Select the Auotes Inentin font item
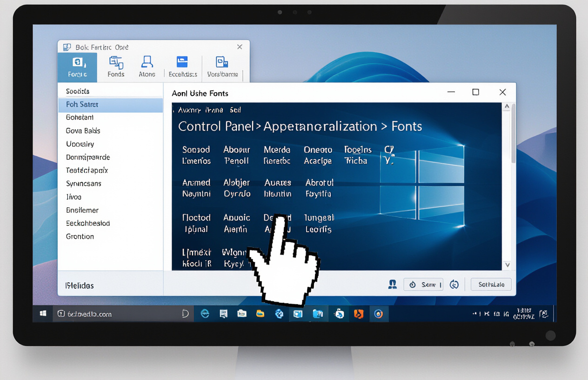 [278, 188]
